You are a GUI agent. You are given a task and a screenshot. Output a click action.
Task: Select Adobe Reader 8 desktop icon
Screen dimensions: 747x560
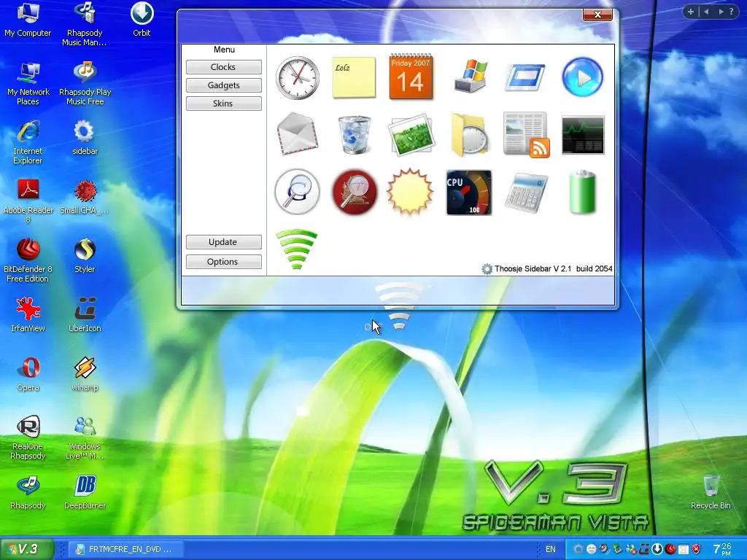click(28, 201)
